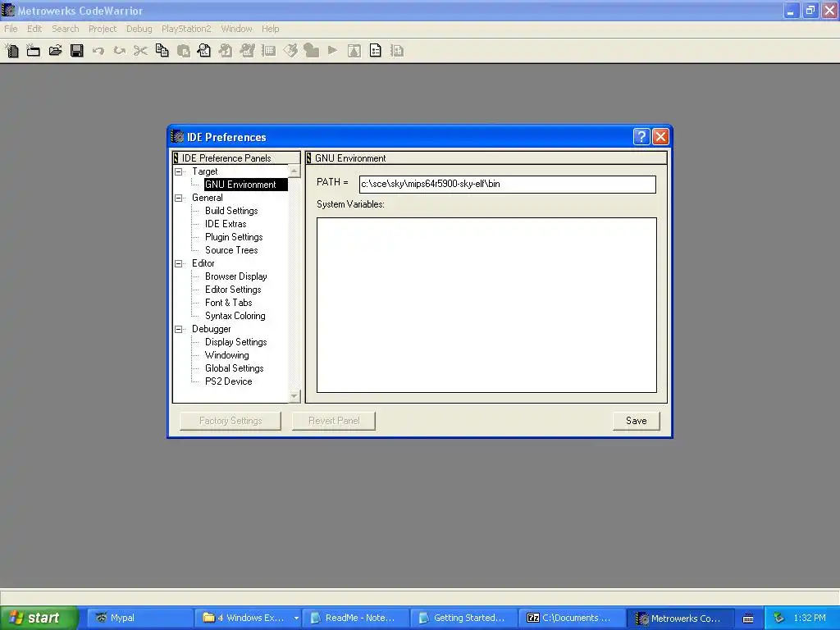
Task: Click the Revert Panel button
Action: click(x=334, y=421)
